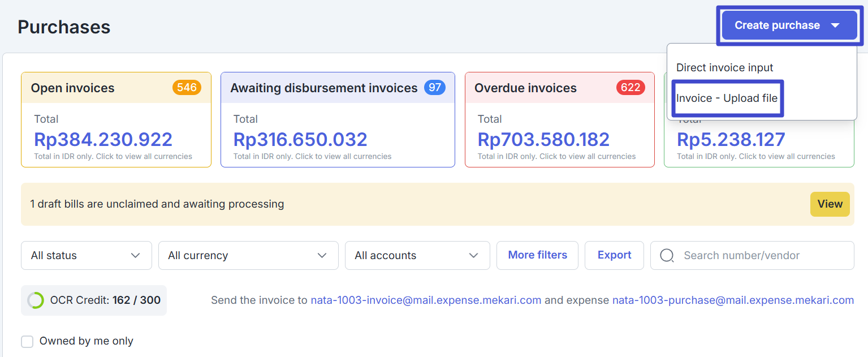The width and height of the screenshot is (868, 357).
Task: Click the Export button
Action: [614, 256]
